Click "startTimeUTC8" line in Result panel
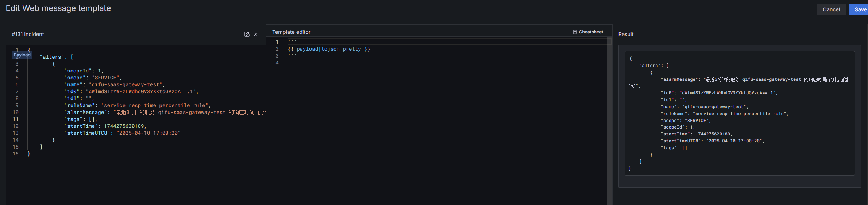Screen dimensions: 868x205 click(712, 141)
